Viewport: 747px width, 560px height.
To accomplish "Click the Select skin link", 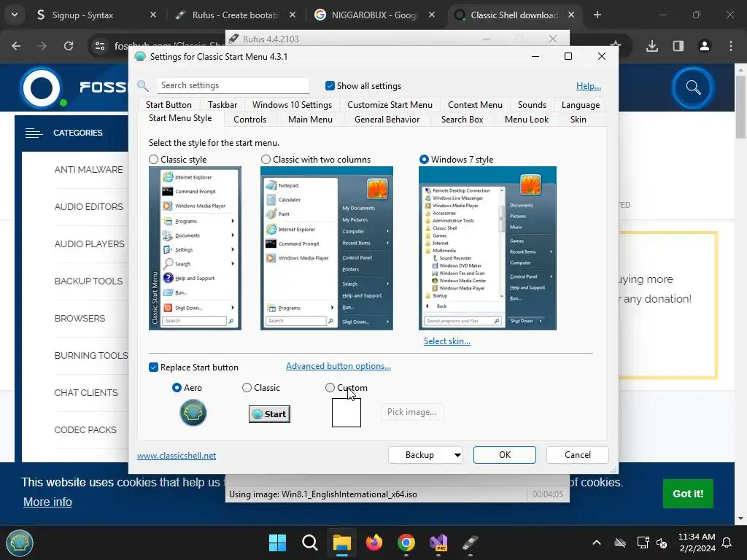I will click(447, 341).
